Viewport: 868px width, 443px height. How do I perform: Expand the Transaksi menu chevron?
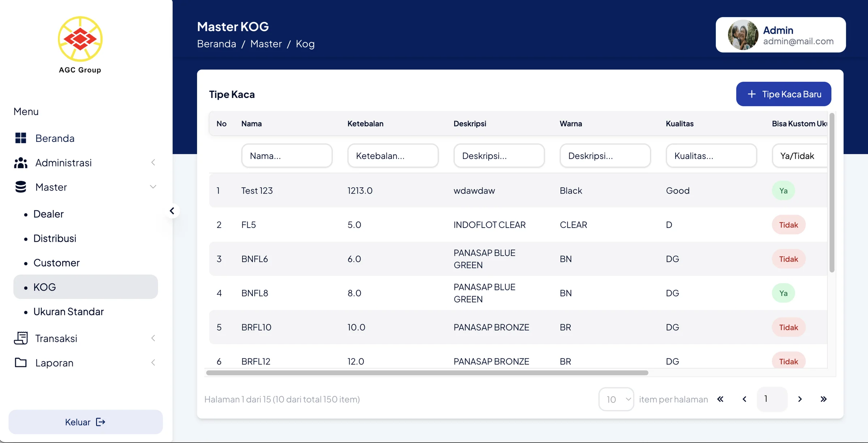(x=153, y=338)
